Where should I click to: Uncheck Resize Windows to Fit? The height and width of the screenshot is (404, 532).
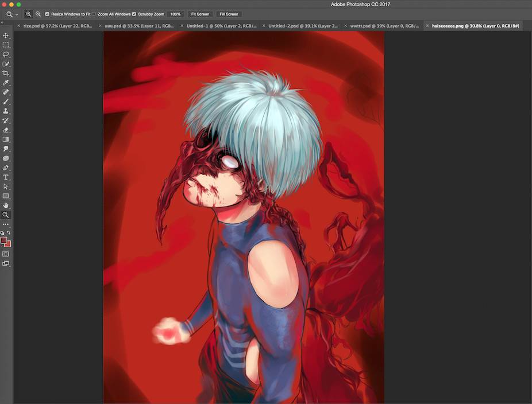point(47,14)
